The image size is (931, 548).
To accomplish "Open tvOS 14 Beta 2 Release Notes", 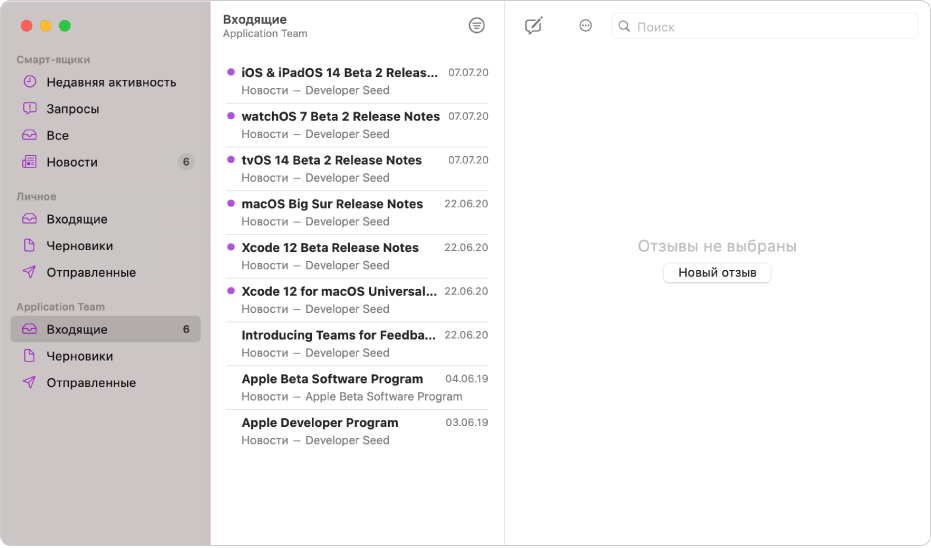I will click(357, 169).
